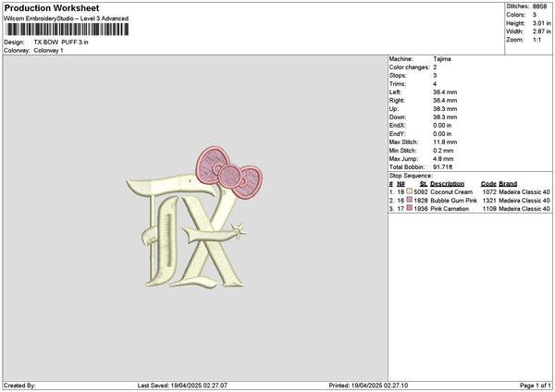Viewport: 555px width, 392px height.
Task: Click the 'Brand' column header
Action: point(508,184)
